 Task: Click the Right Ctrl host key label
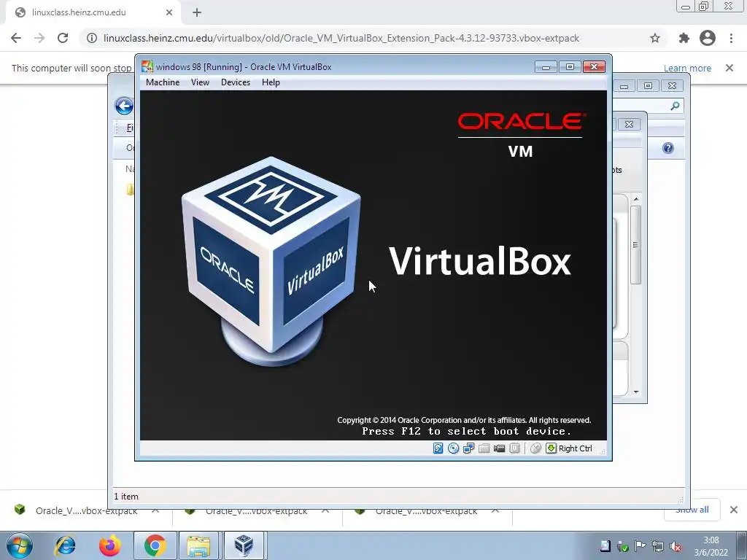[x=575, y=448]
